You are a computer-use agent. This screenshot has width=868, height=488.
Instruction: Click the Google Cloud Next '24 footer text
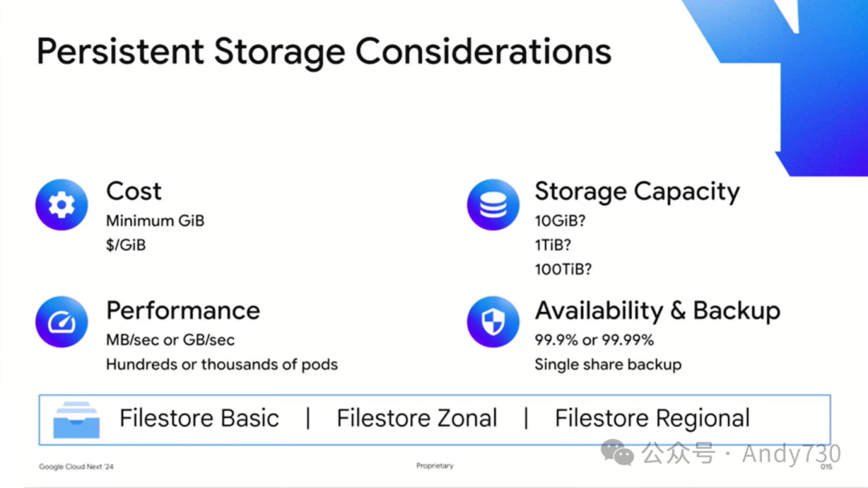76,466
